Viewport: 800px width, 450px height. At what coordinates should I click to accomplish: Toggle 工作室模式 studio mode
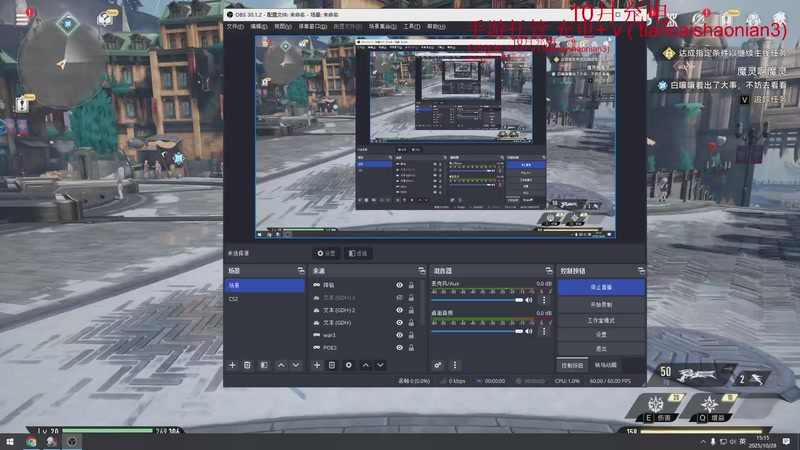click(601, 320)
